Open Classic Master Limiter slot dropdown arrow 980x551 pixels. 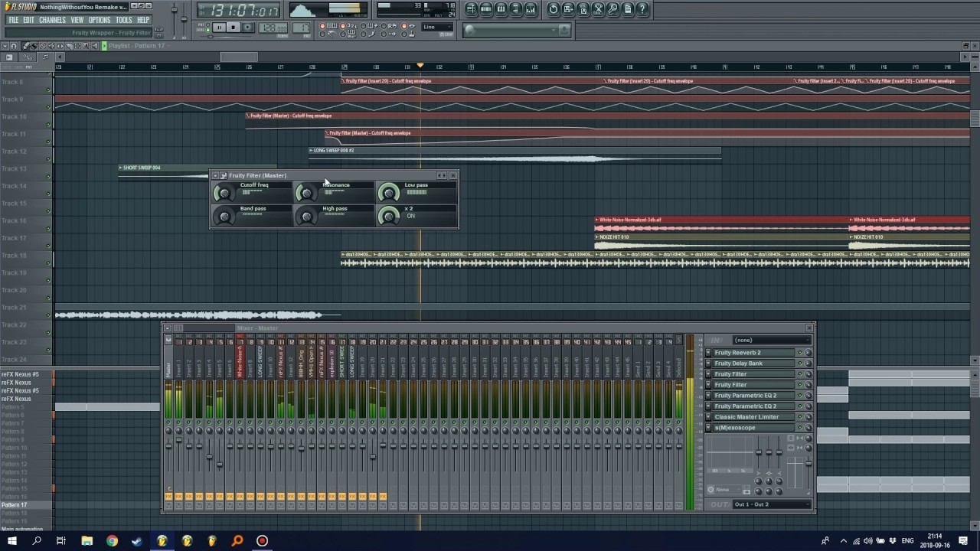coord(708,417)
